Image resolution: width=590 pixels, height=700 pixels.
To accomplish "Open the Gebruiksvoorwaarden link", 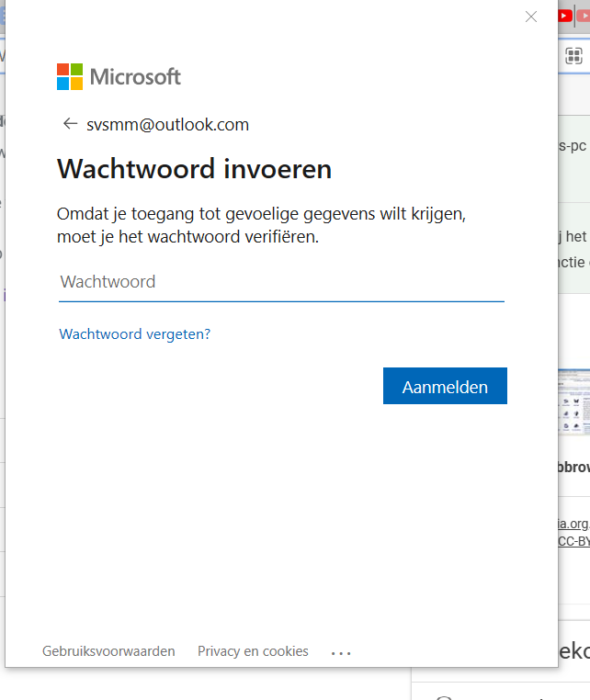I will click(x=108, y=651).
